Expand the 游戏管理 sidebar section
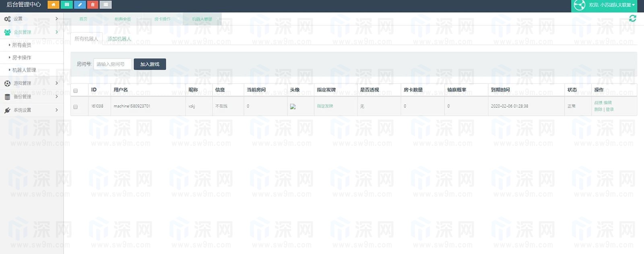 tap(31, 83)
